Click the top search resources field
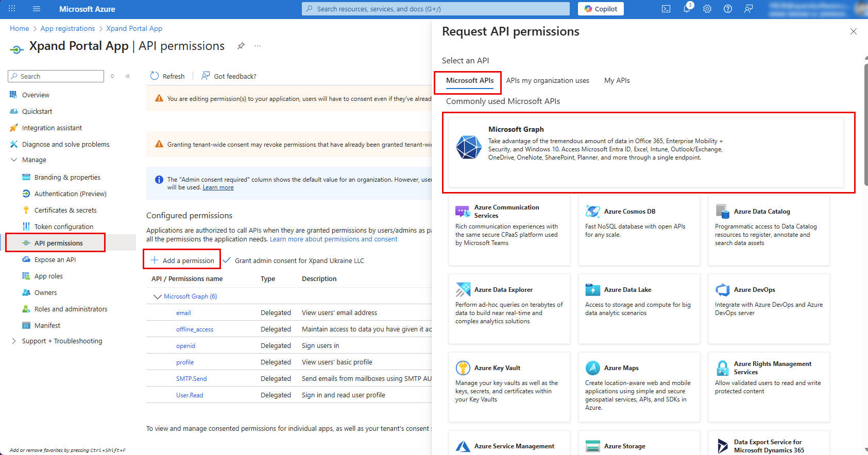The image size is (868, 455). coord(435,9)
